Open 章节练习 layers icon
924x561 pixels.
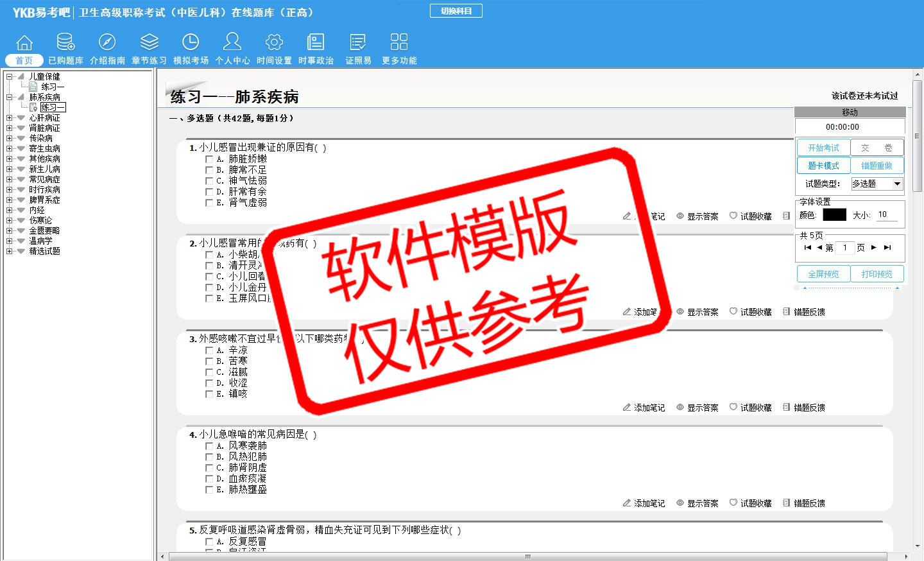149,43
